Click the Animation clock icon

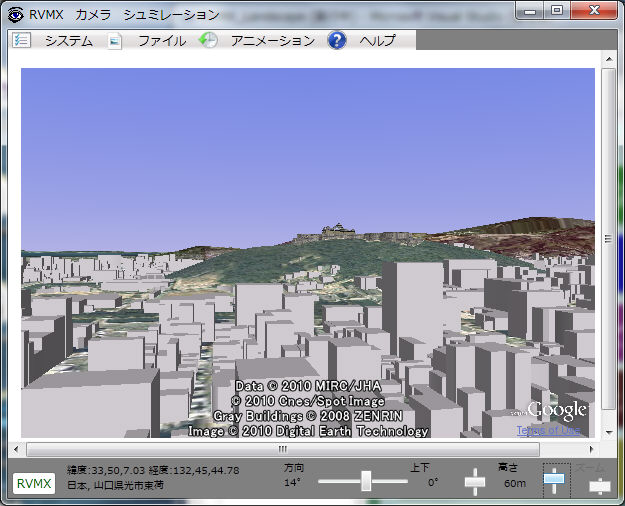pos(208,41)
